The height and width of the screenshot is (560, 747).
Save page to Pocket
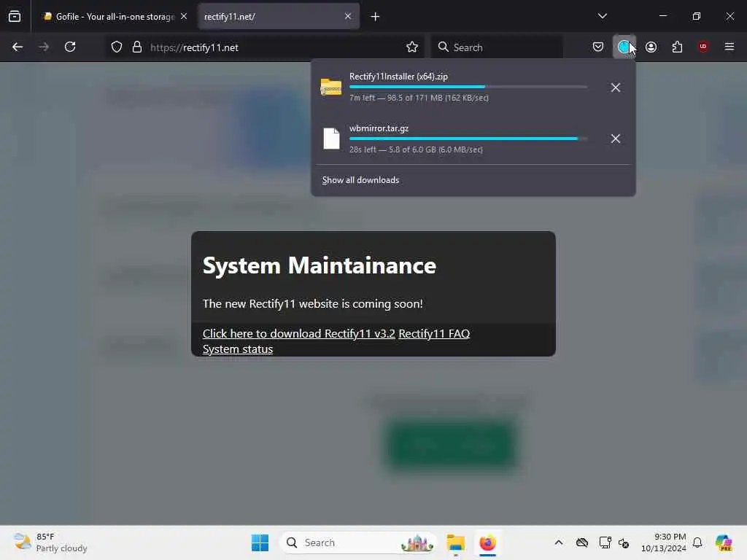(598, 47)
